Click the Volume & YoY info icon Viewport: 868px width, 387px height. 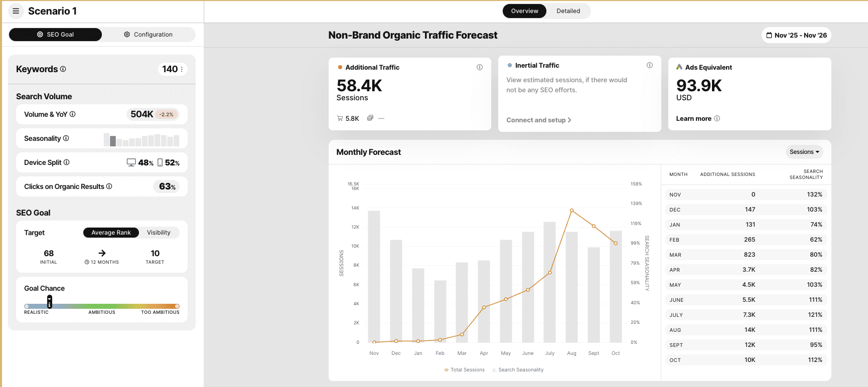[x=73, y=114]
